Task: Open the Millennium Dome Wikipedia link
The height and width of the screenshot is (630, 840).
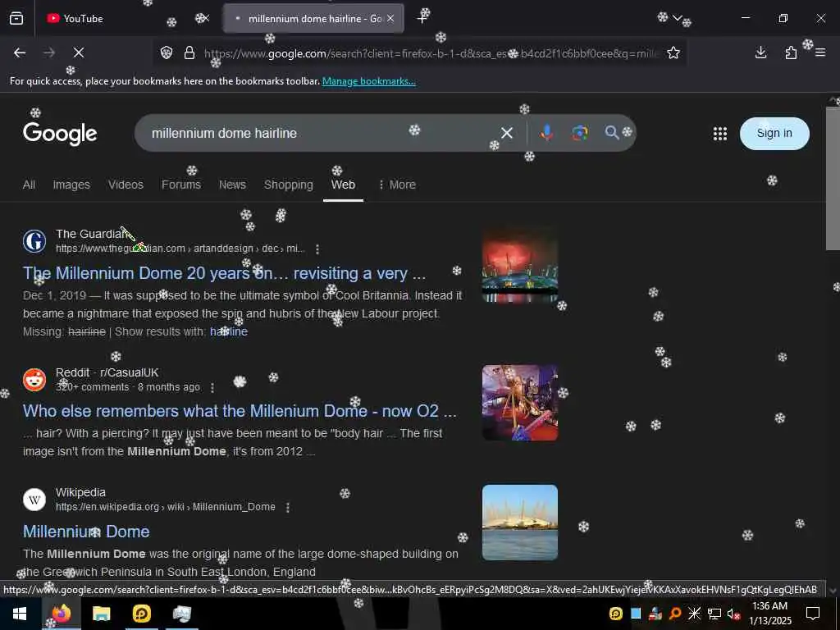Action: tap(85, 532)
